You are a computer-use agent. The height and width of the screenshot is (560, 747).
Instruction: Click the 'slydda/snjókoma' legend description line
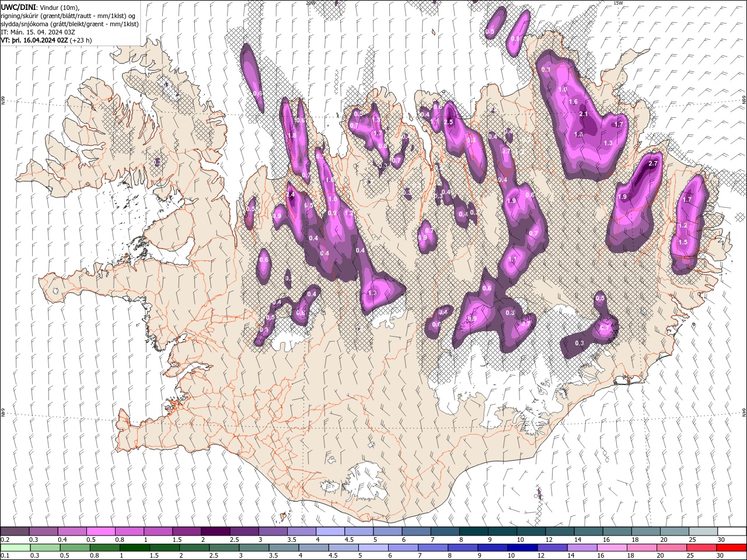(68, 24)
